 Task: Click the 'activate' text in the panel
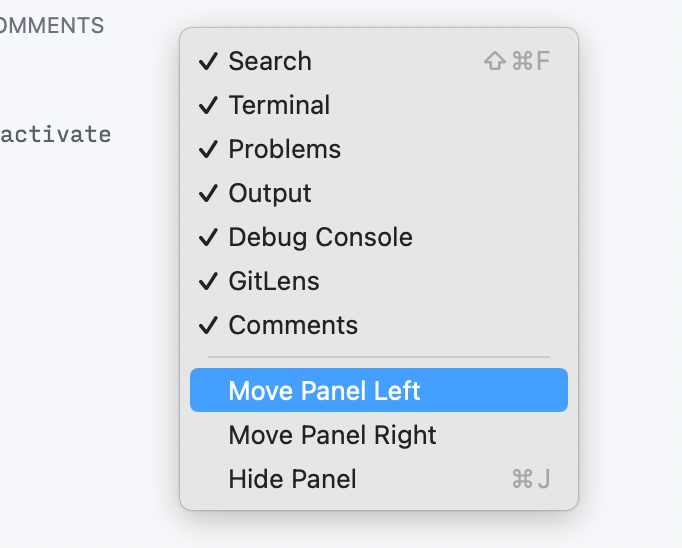point(55,135)
